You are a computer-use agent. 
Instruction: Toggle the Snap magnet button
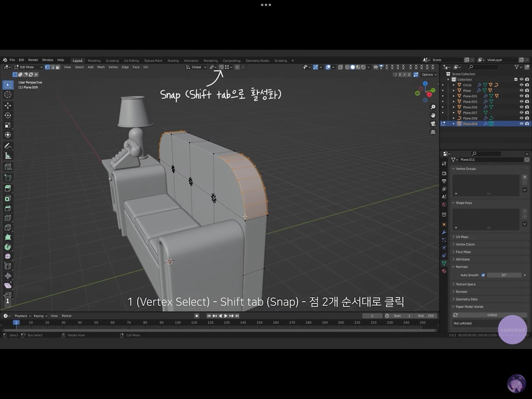pyautogui.click(x=221, y=67)
